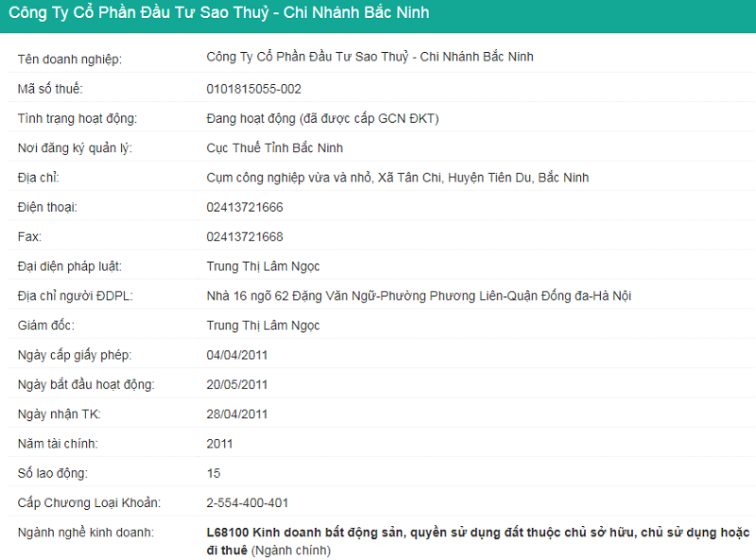Click the green header company title
756x560 pixels.
pyautogui.click(x=219, y=13)
